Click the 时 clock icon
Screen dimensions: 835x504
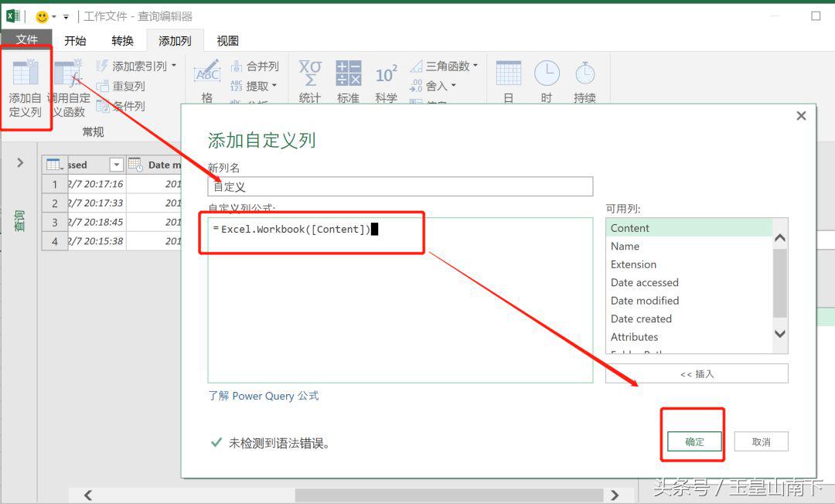(x=547, y=77)
